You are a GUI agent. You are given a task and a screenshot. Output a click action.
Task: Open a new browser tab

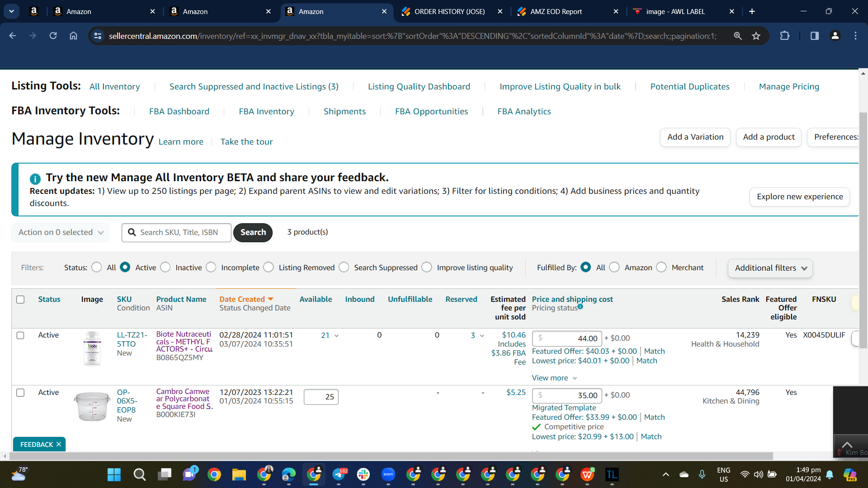752,11
